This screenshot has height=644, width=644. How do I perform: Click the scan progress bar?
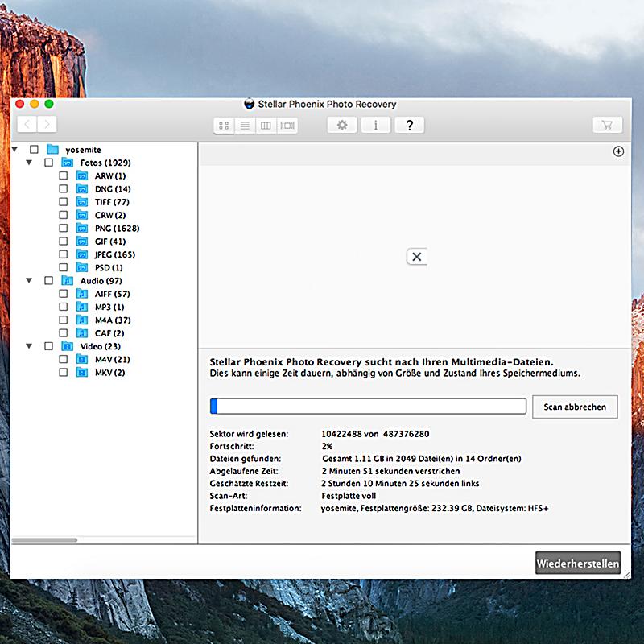click(x=368, y=407)
